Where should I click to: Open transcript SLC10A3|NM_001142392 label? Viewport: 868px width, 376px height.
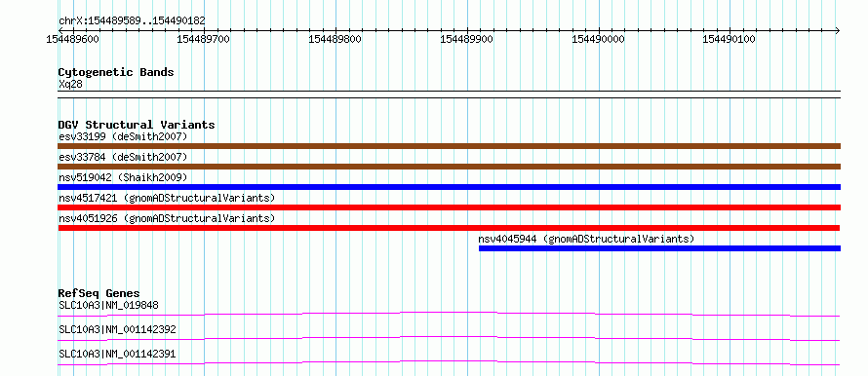pos(117,329)
